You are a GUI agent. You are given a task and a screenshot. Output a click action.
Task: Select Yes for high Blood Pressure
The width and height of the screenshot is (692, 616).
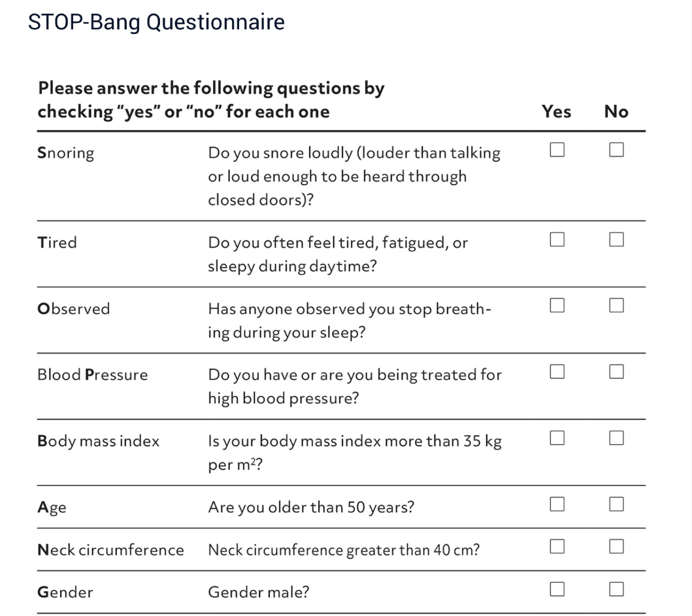(557, 372)
